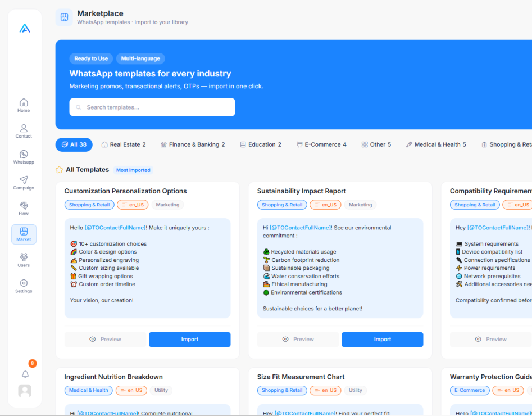532x416 pixels.
Task: Open the Flow builder icon
Action: click(x=24, y=209)
